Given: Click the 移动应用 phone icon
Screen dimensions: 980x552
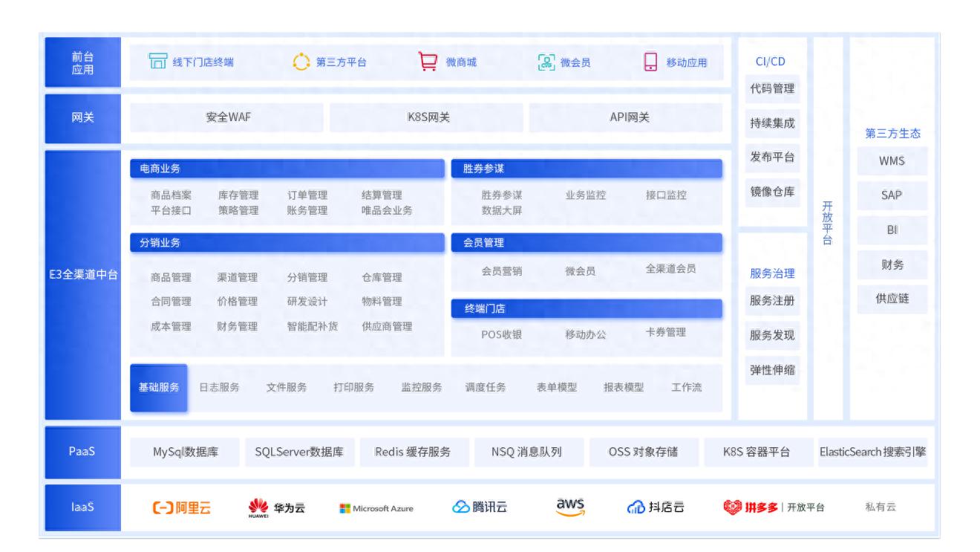Looking at the screenshot, I should (650, 62).
